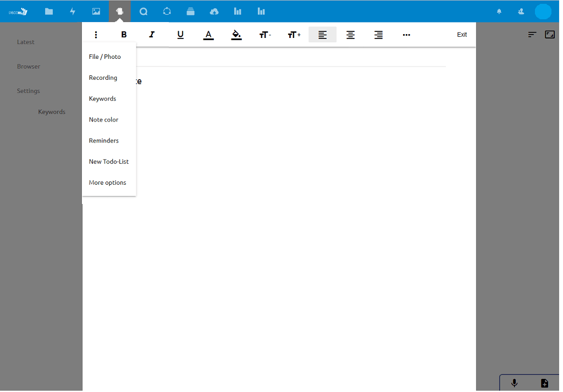
Task: Select left text alignment
Action: [x=322, y=35]
